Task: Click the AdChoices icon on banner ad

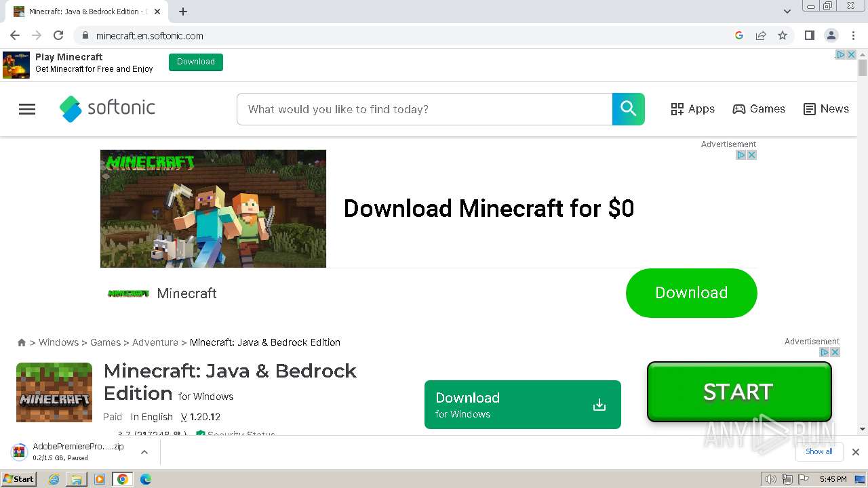Action: click(741, 155)
